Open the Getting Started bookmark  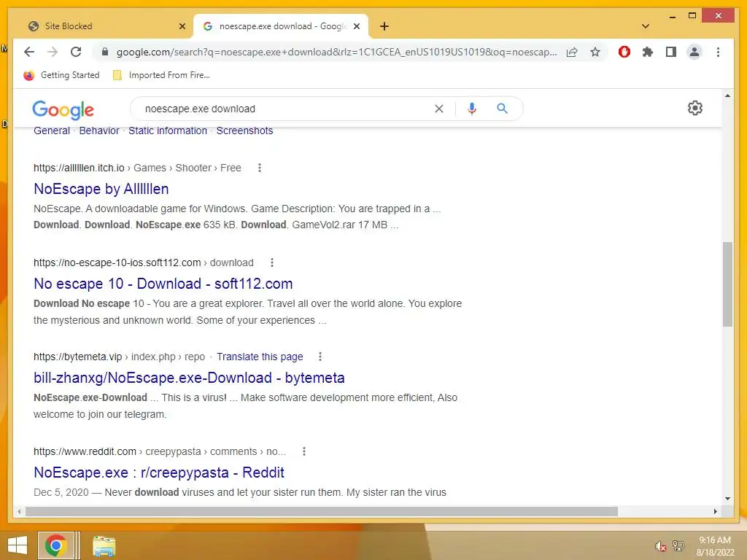[61, 75]
